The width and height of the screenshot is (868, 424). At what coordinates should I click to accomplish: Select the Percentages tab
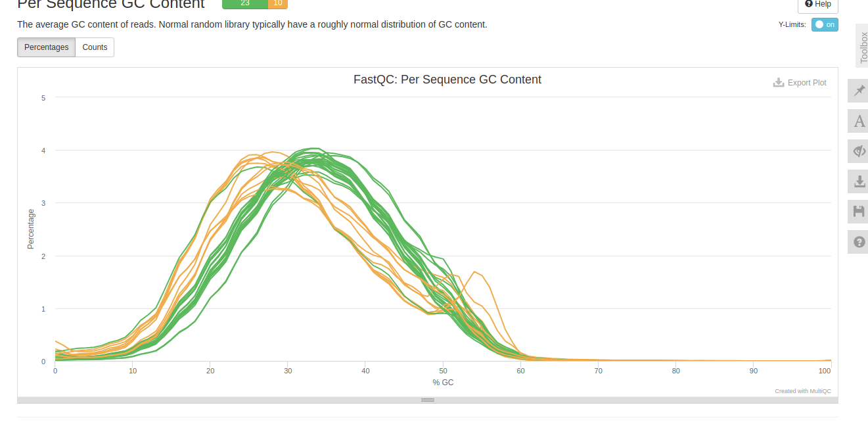(x=46, y=47)
